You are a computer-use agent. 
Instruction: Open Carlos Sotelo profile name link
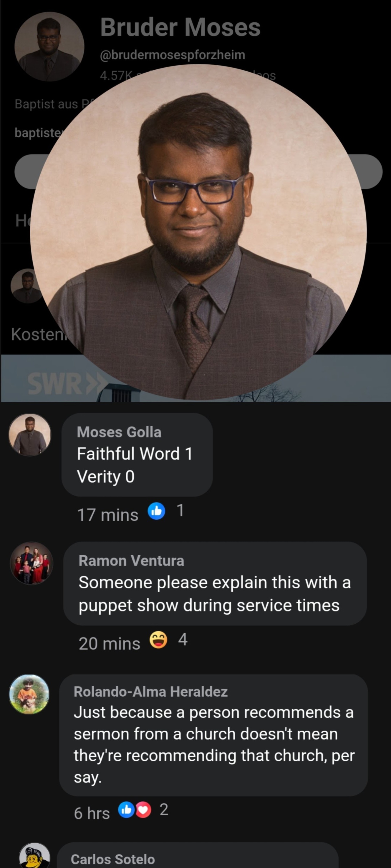coord(113,859)
